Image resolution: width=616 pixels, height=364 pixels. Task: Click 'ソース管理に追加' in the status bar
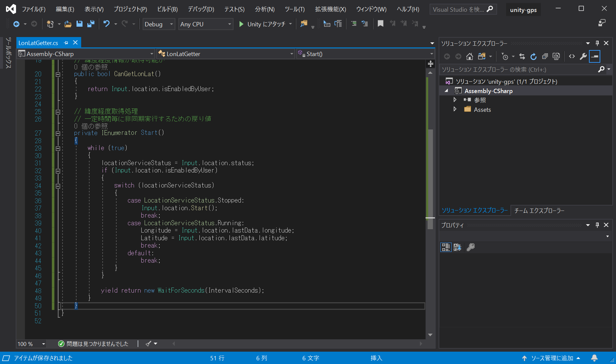pyautogui.click(x=552, y=358)
